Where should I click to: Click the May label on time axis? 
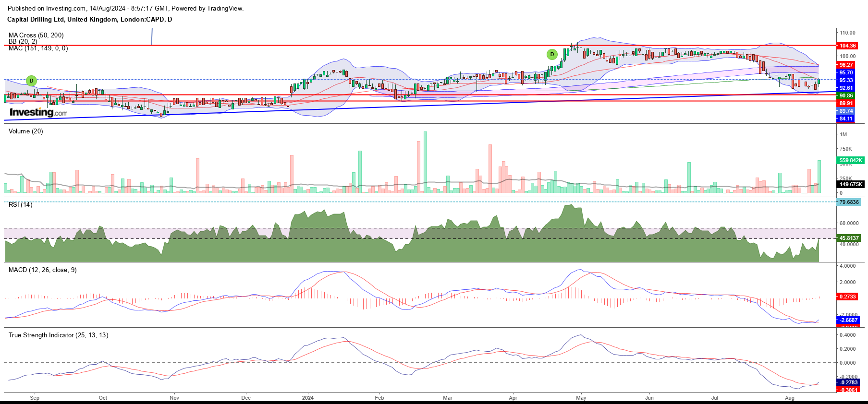(x=581, y=398)
